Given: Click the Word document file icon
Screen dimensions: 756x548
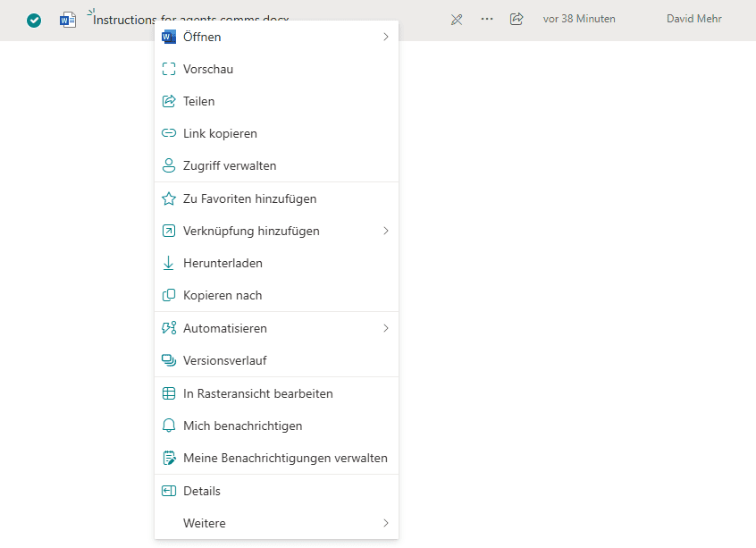Looking at the screenshot, I should point(68,20).
